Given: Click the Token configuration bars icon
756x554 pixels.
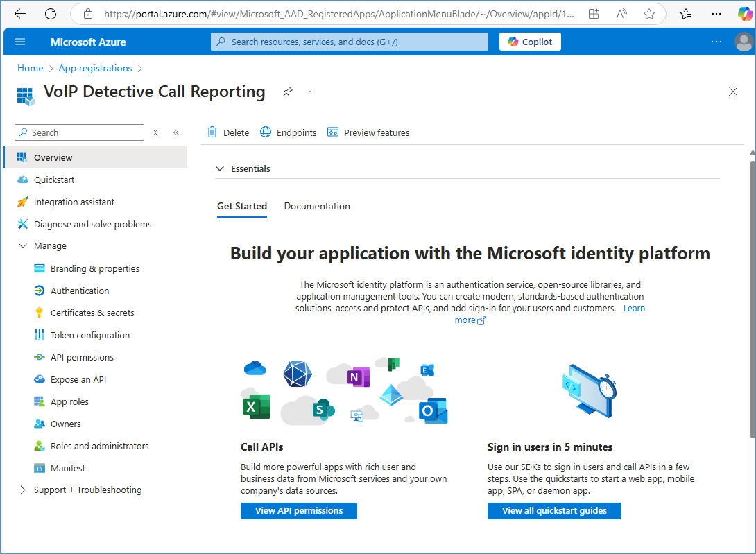Looking at the screenshot, I should pyautogui.click(x=40, y=335).
